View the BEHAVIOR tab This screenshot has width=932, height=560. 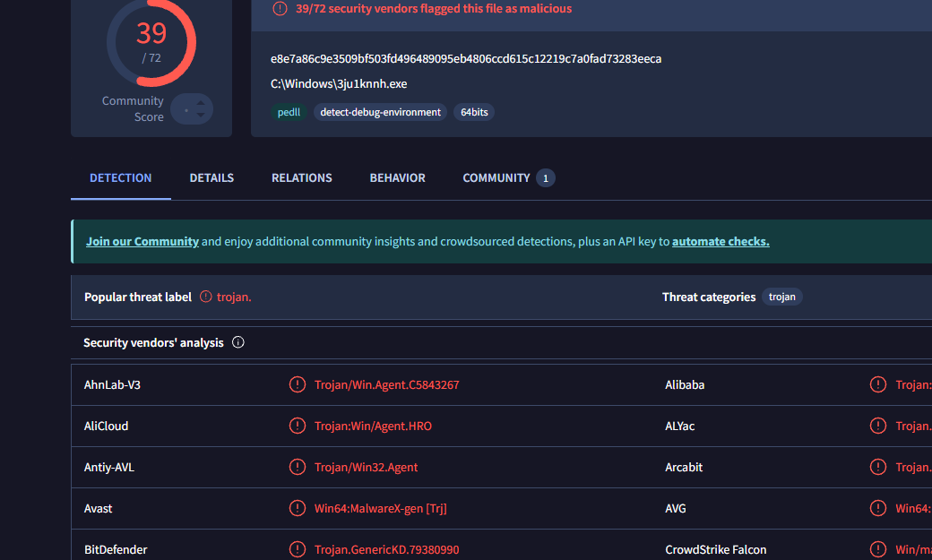(398, 177)
